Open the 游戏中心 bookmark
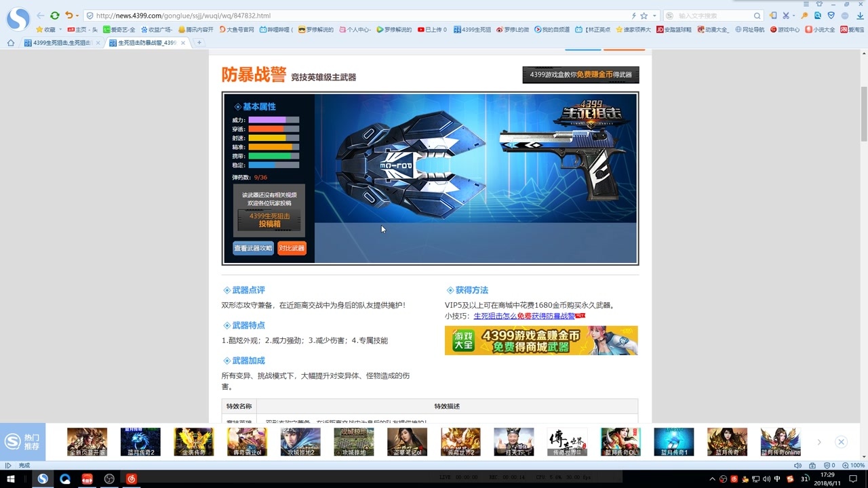Image resolution: width=868 pixels, height=488 pixels. pos(785,30)
